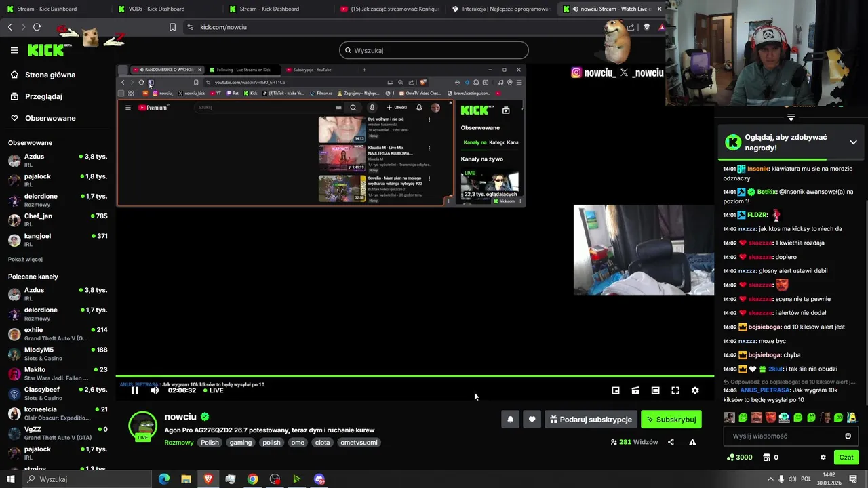Open korneelcia recommended channel
The width and height of the screenshot is (868, 488).
pos(58,413)
